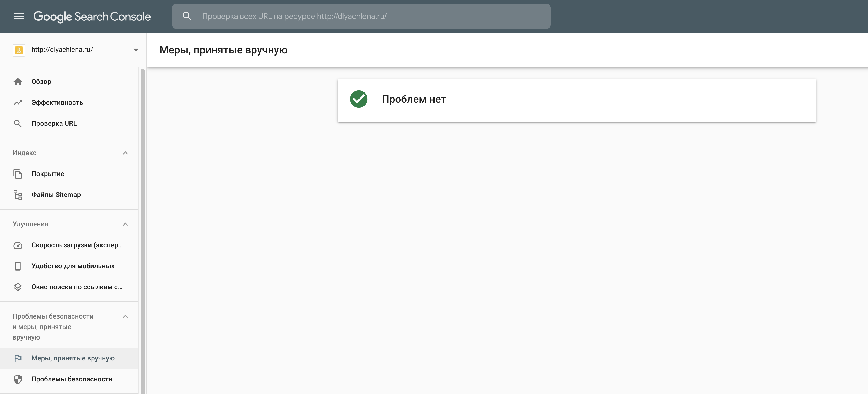
Task: Click the speedometer icon for Скорость загрузки
Action: pyautogui.click(x=18, y=245)
